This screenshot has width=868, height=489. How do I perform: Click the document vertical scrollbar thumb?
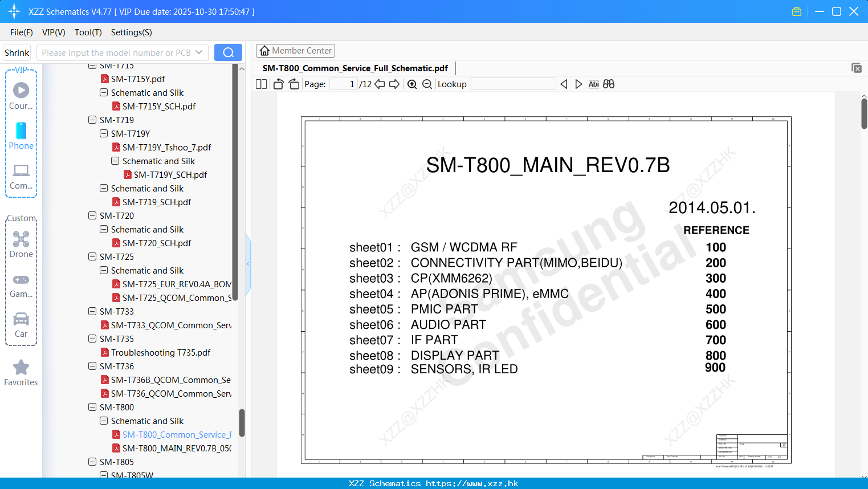click(864, 113)
